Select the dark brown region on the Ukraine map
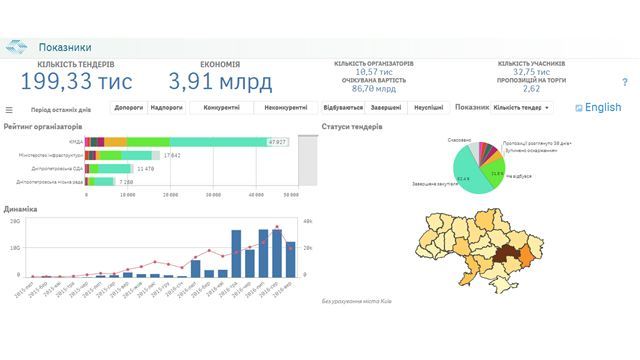Screen dimensions: 640x360 [x=506, y=254]
